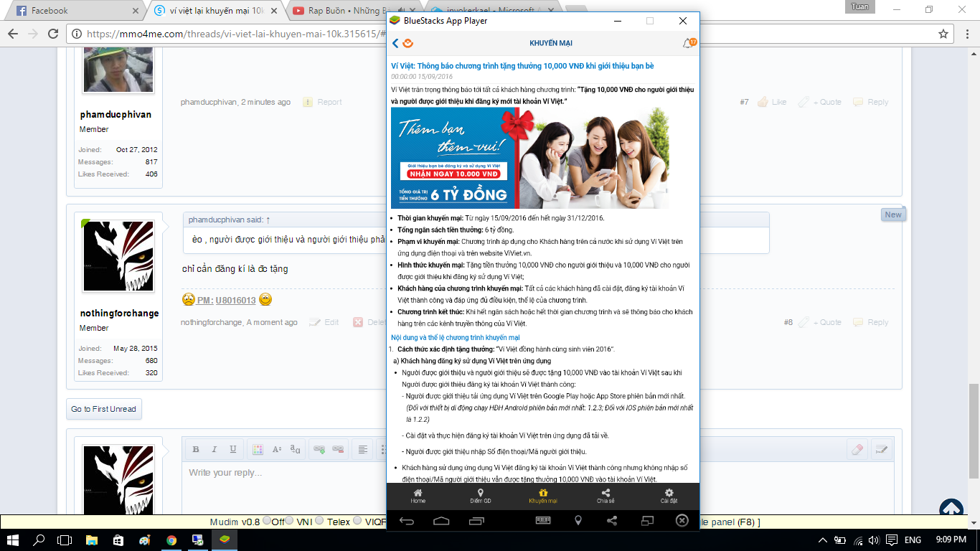
Task: Click the Bold formatting button in editor
Action: tap(195, 449)
